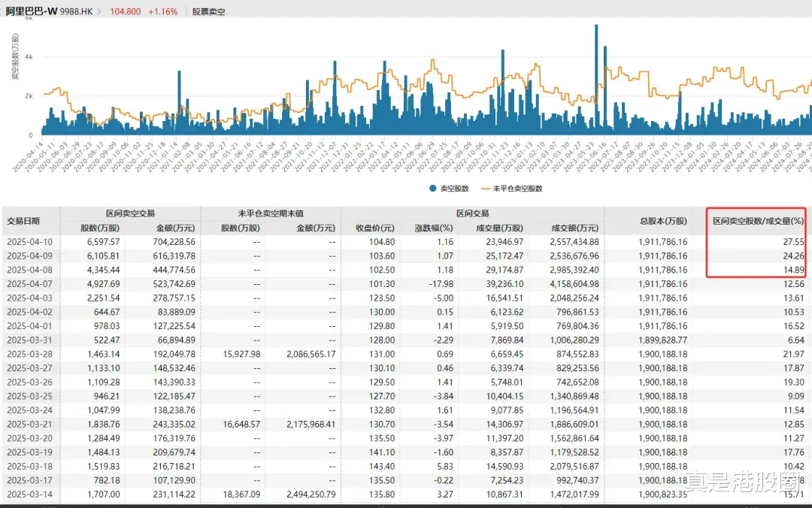The width and height of the screenshot is (812, 508).
Task: Click the 未平仓卖空期末值 group header
Action: click(271, 213)
